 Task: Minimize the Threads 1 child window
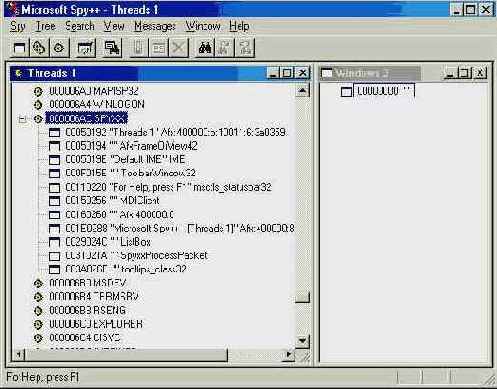point(273,73)
